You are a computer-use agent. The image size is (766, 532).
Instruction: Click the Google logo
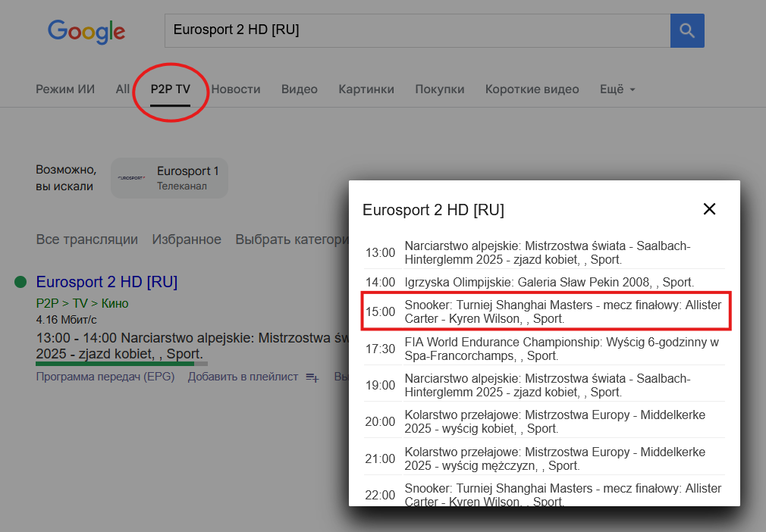click(x=86, y=32)
